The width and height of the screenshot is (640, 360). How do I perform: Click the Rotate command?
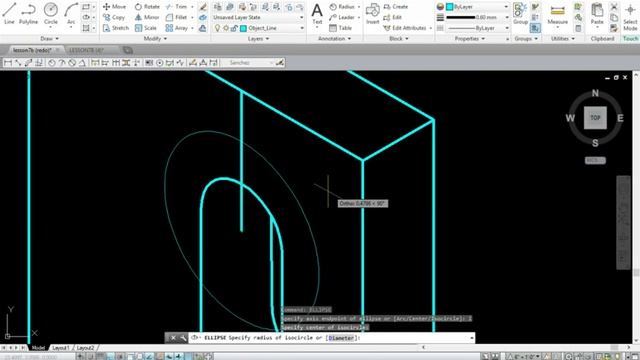tap(147, 7)
